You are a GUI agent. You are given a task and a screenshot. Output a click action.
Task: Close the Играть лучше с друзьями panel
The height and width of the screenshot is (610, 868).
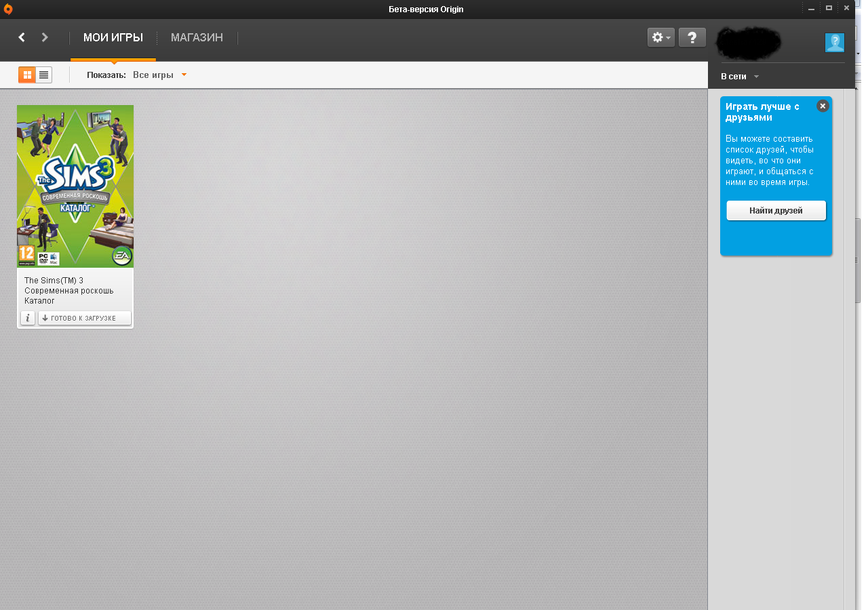pyautogui.click(x=823, y=106)
